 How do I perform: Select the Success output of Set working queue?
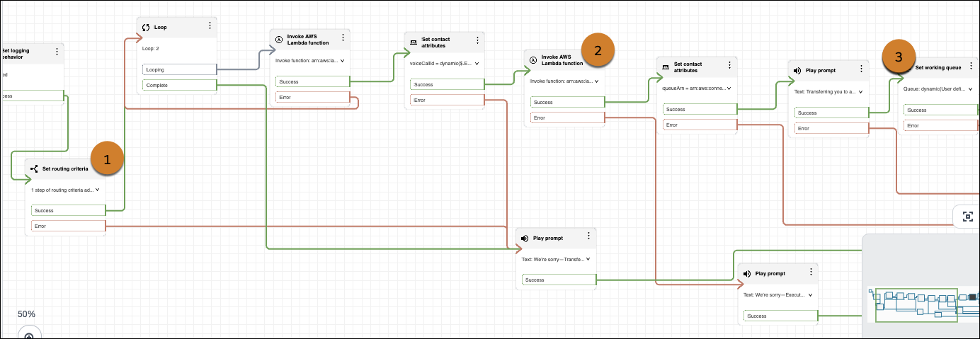(x=942, y=110)
